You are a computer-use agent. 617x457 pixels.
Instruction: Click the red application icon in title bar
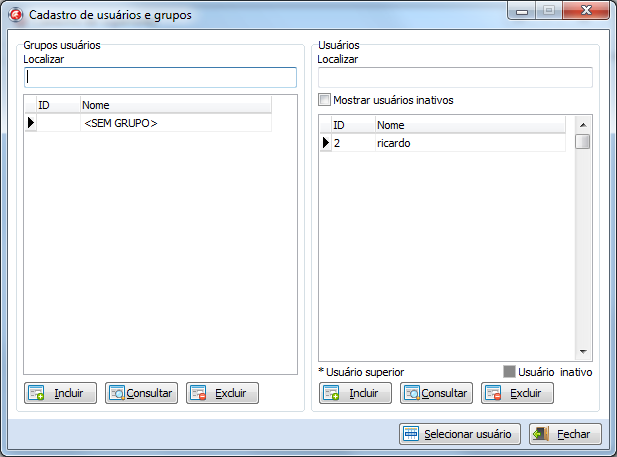[16, 15]
